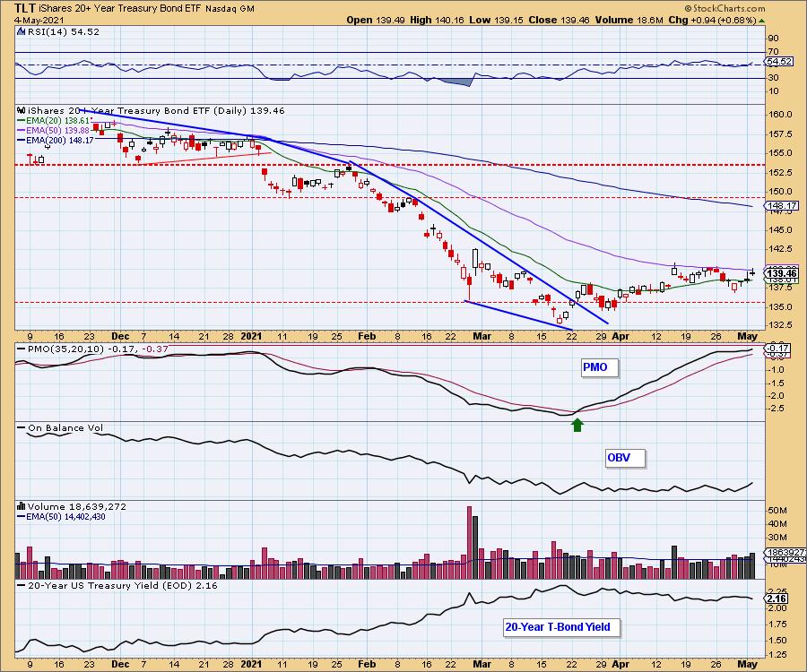This screenshot has height=672, width=807.
Task: Click the EMA(200) 148.17 legend entry
Action: coord(55,140)
